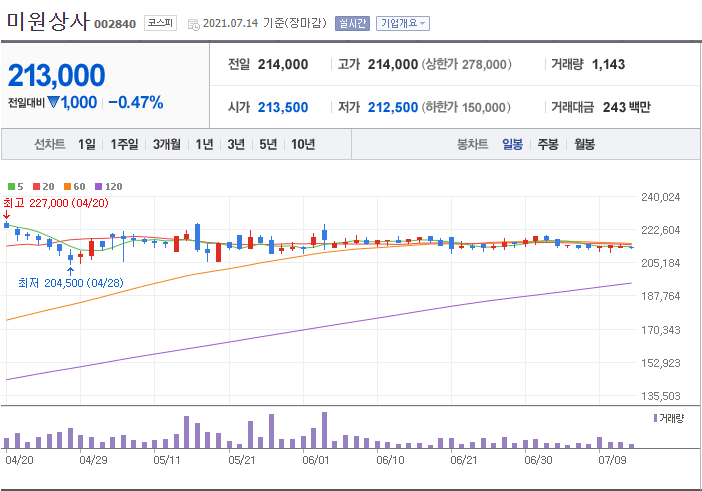Screen dimensions: 702x491
Task: Click the 코스피 market badge
Action: (x=160, y=23)
